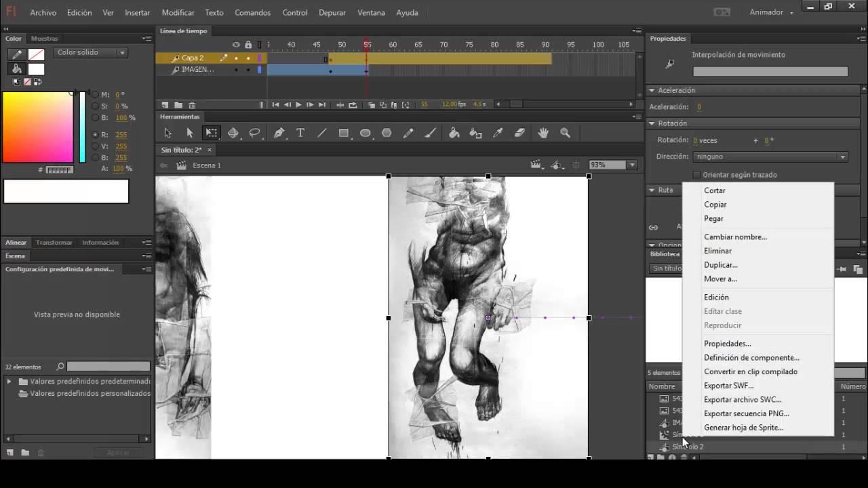Image resolution: width=868 pixels, height=488 pixels.
Task: Switch to the Muestras tab
Action: pyautogui.click(x=45, y=39)
